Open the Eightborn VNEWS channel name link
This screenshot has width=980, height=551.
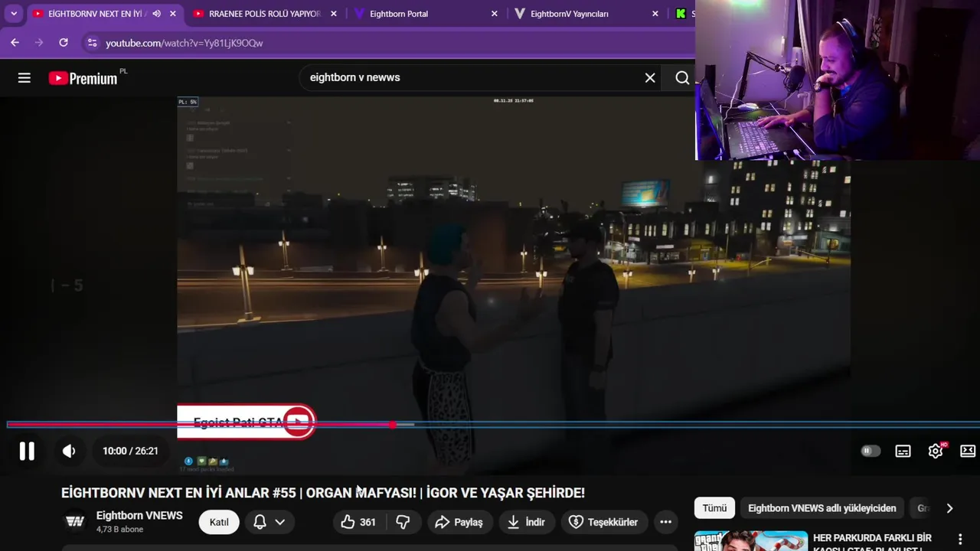pos(139,515)
